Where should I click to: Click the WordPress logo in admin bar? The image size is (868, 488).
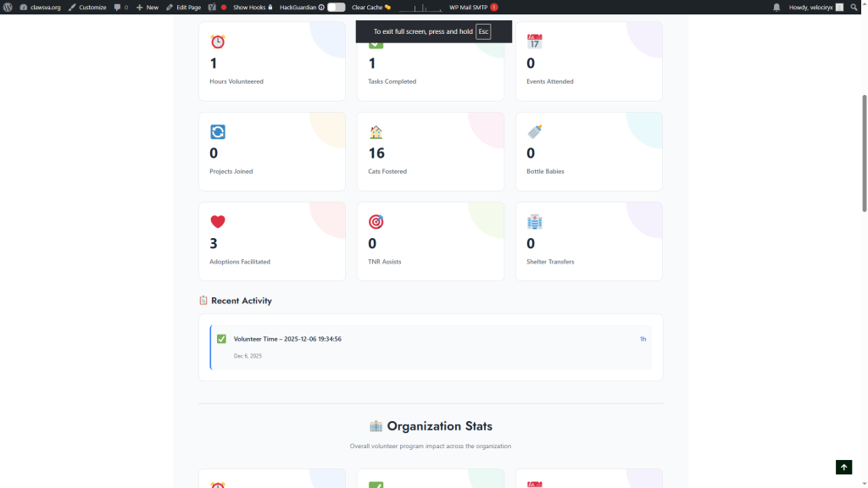[8, 7]
